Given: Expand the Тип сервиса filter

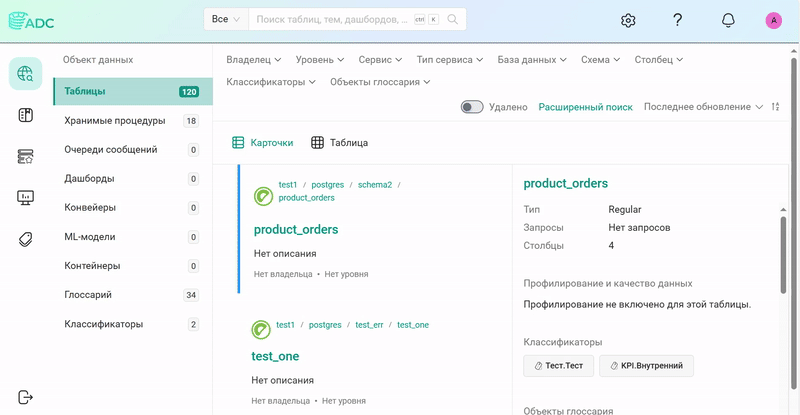Looking at the screenshot, I should pyautogui.click(x=449, y=60).
